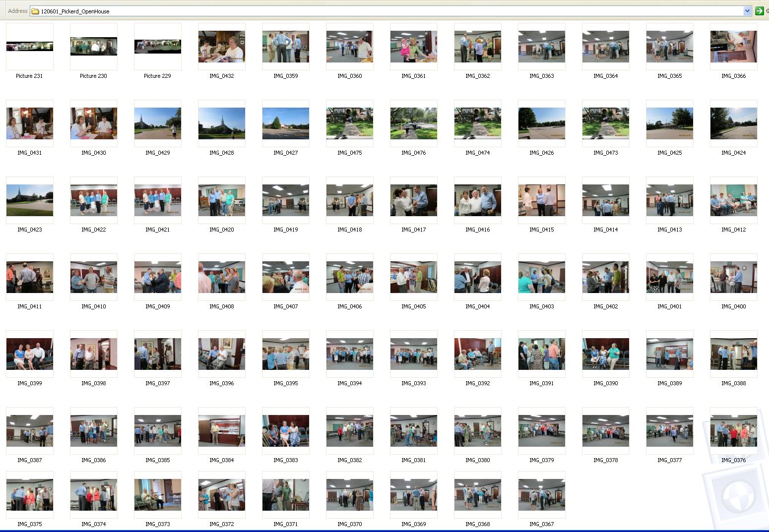
Task: Click the IMG_0427 file name label
Action: (x=286, y=153)
